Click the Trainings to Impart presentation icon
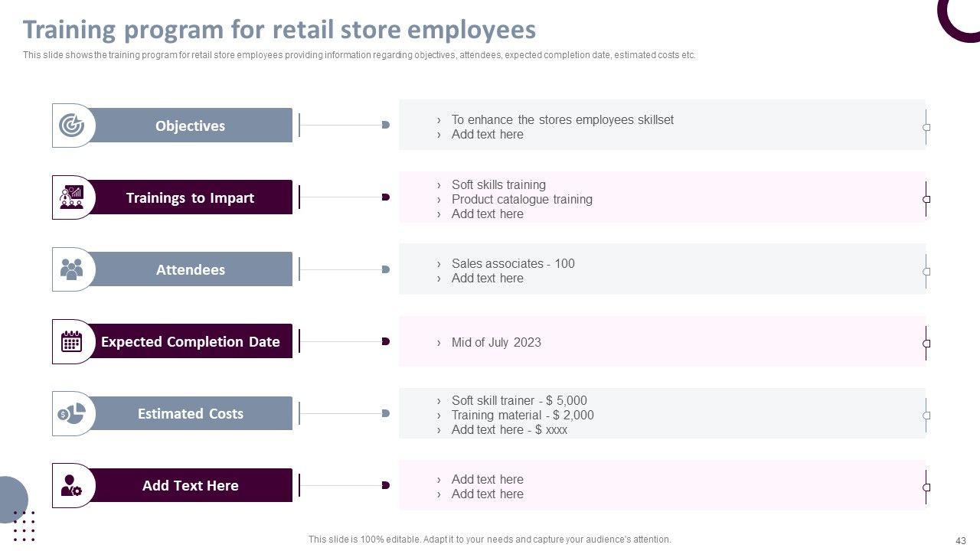 (x=72, y=197)
